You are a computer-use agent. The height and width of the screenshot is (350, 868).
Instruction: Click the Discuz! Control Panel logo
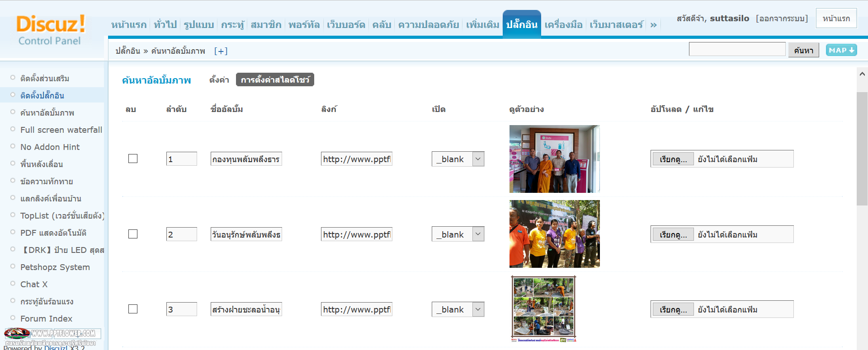[50, 30]
